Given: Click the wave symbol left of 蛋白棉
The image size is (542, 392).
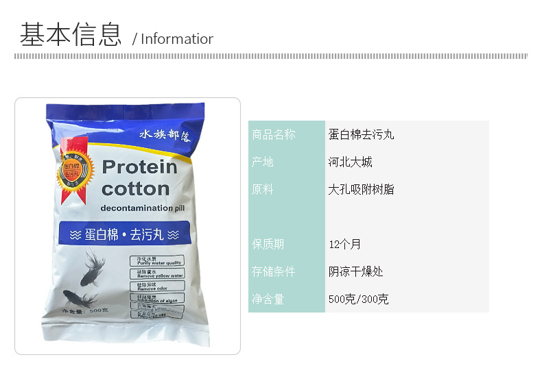Looking at the screenshot, I should [x=75, y=235].
